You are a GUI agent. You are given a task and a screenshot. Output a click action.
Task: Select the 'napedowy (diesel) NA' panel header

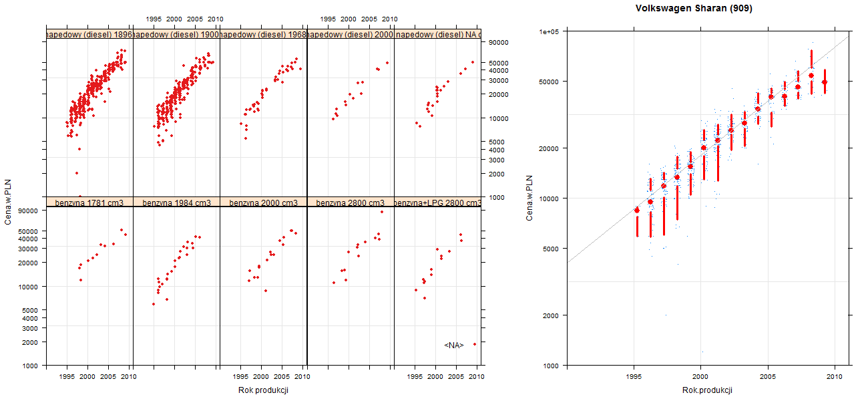(x=437, y=34)
